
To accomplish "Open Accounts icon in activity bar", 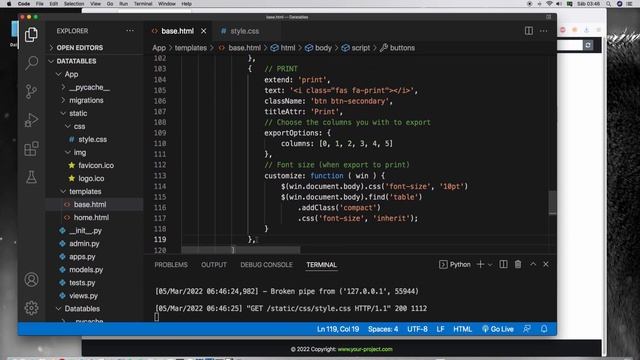I will (31, 280).
